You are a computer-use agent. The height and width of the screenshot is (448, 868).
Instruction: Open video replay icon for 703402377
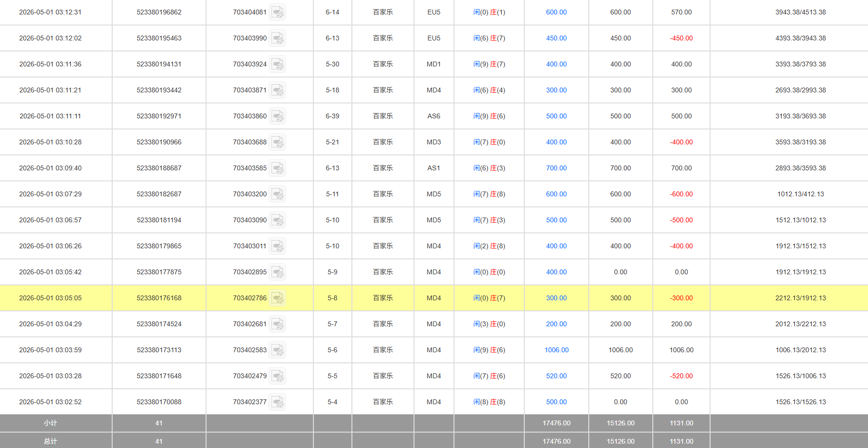(277, 402)
